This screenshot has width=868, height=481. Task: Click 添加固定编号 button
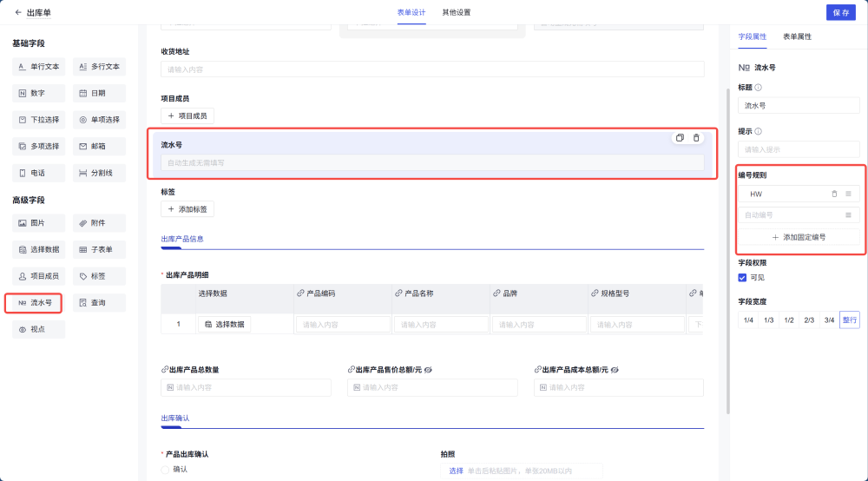799,237
